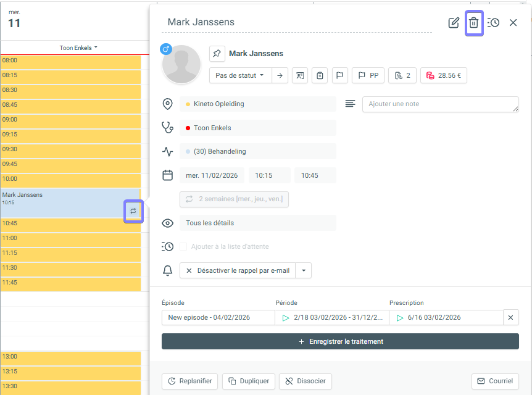Click the 28.56 € balance button
This screenshot has width=532, height=395.
click(444, 75)
